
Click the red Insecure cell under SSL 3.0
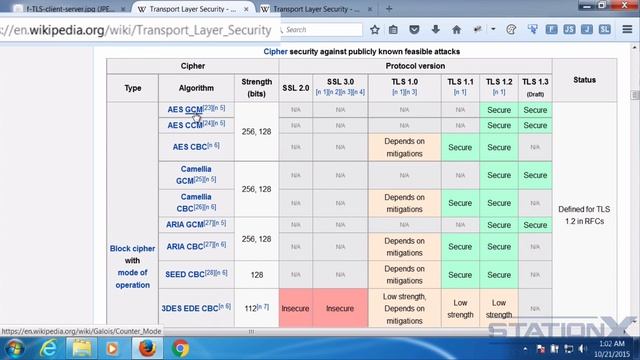click(340, 309)
